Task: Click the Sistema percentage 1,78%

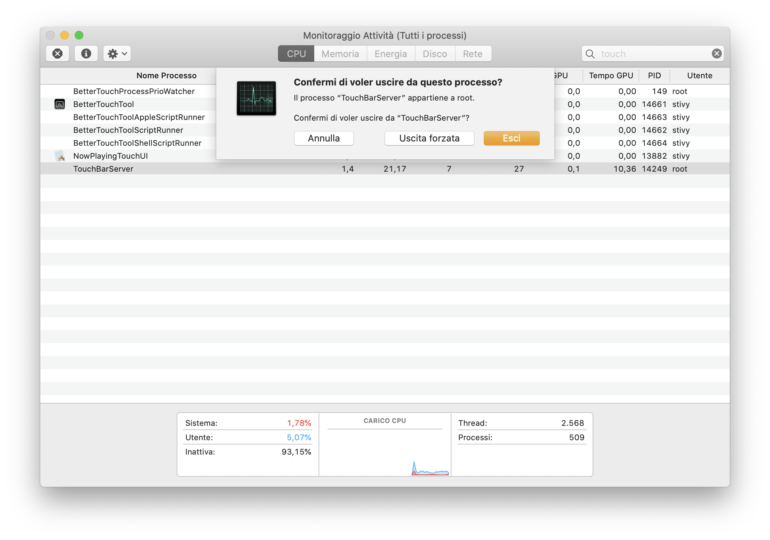Action: pos(299,423)
